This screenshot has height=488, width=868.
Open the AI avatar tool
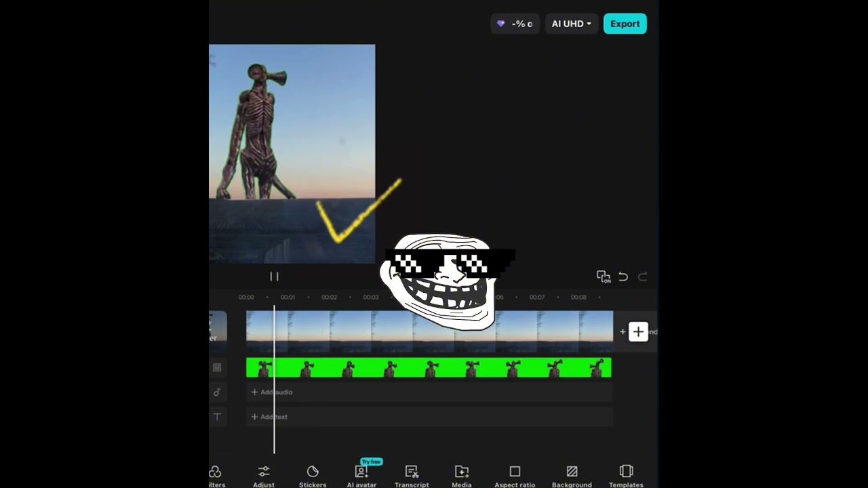point(361,476)
